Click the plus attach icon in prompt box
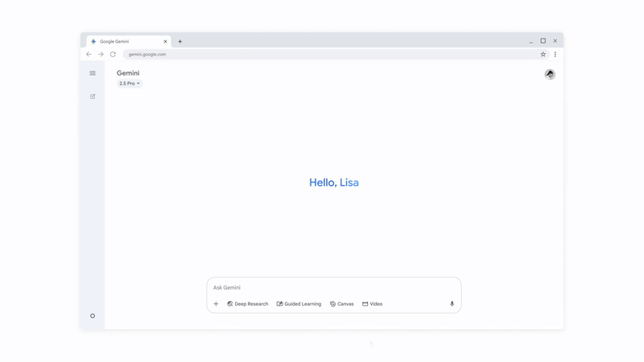Viewport: 644px width, 362px height. (x=216, y=304)
